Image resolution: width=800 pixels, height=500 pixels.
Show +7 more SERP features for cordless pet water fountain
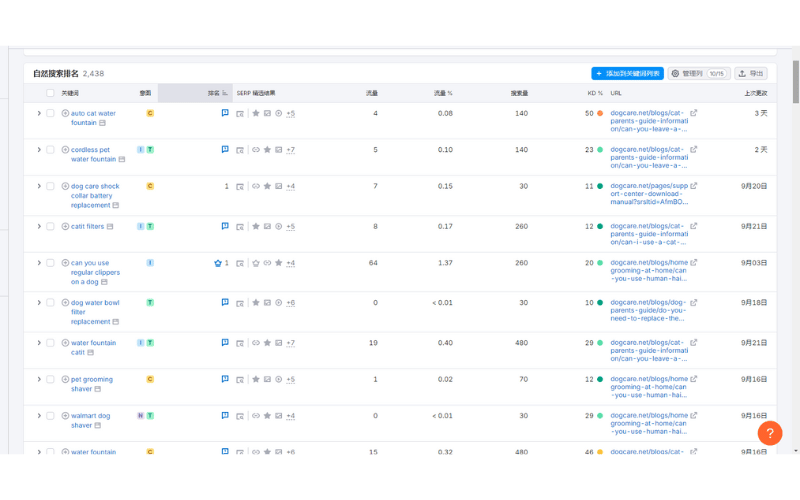pyautogui.click(x=290, y=150)
